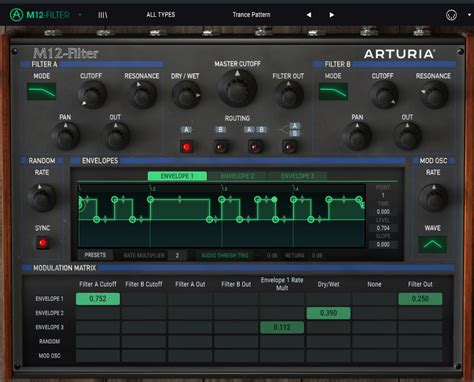Change Envelope 1 Rate Mult destination header
The height and width of the screenshot is (382, 474).
pos(282,284)
